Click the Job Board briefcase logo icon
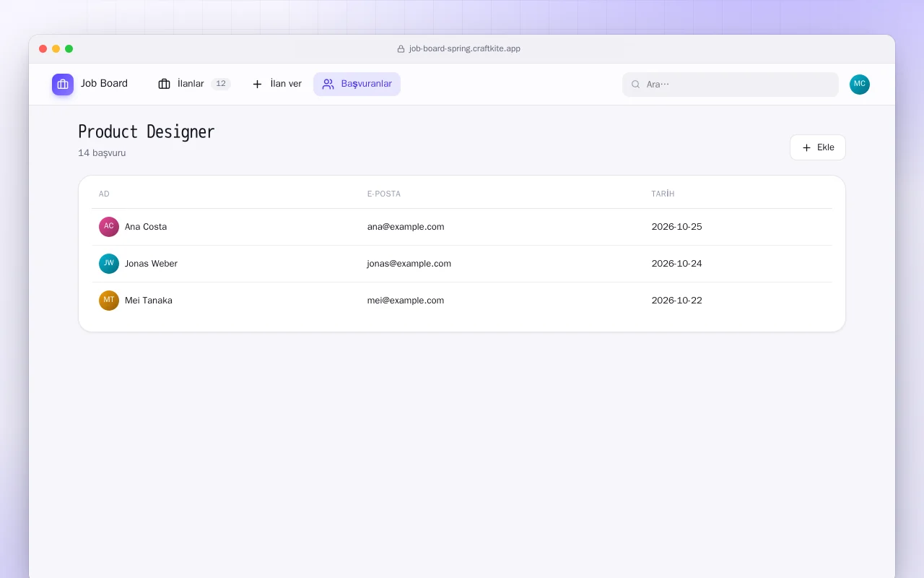 [63, 84]
